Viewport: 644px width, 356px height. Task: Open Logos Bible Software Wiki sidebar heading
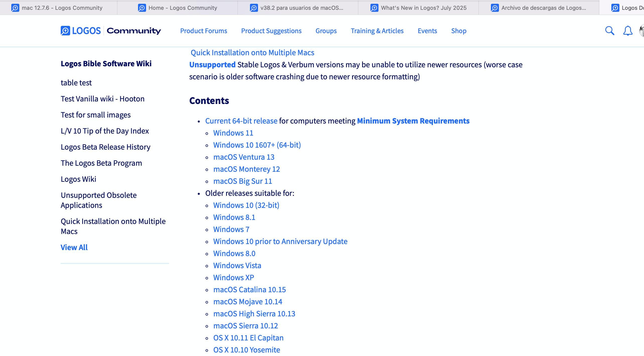[x=106, y=64]
